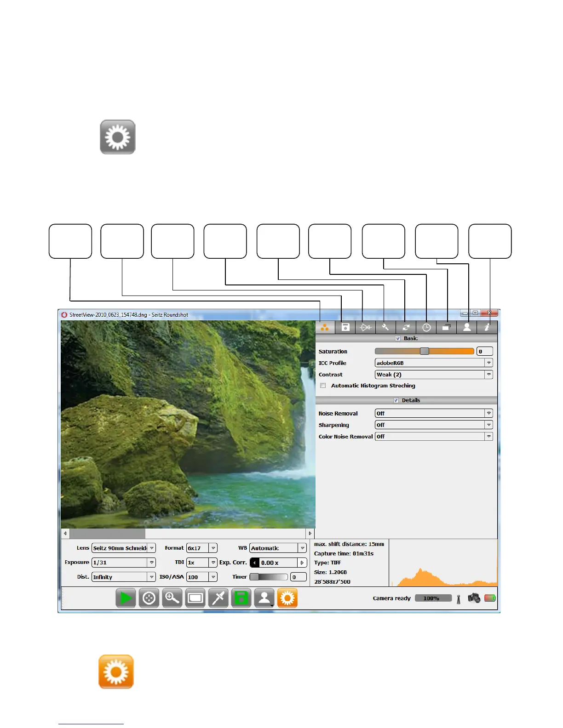Click the StreetView window title text
Viewport: 563px width, 728px height.
[129, 315]
